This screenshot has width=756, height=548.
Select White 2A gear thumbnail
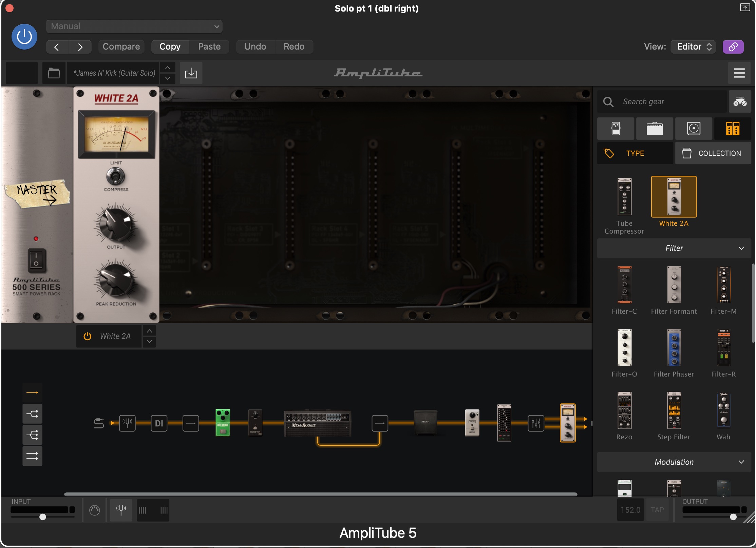(x=674, y=197)
